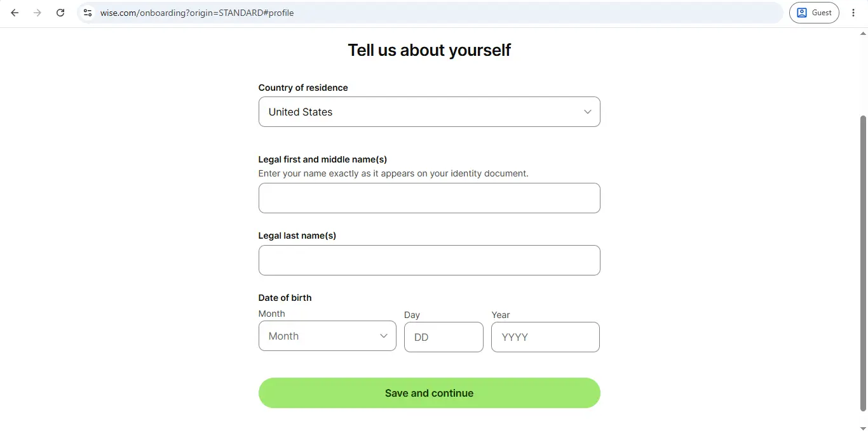The height and width of the screenshot is (431, 868).
Task: Click the browser back arrow
Action: click(x=15, y=13)
